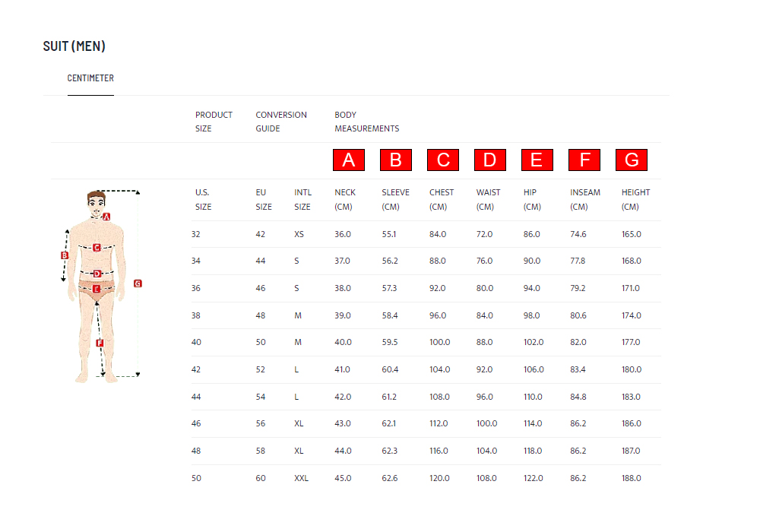Click chest value 120.0
760x532 pixels.
(439, 478)
